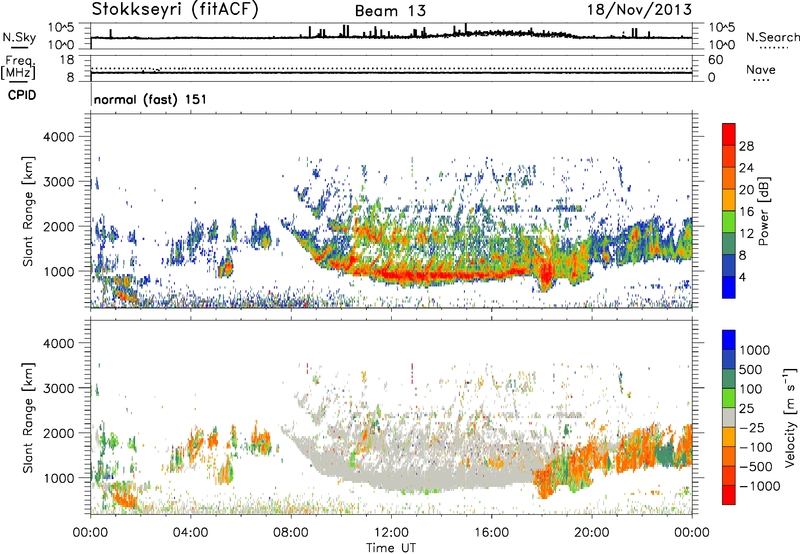Click the Power [dB] color bar title
The image size is (800, 554).
pos(764,211)
